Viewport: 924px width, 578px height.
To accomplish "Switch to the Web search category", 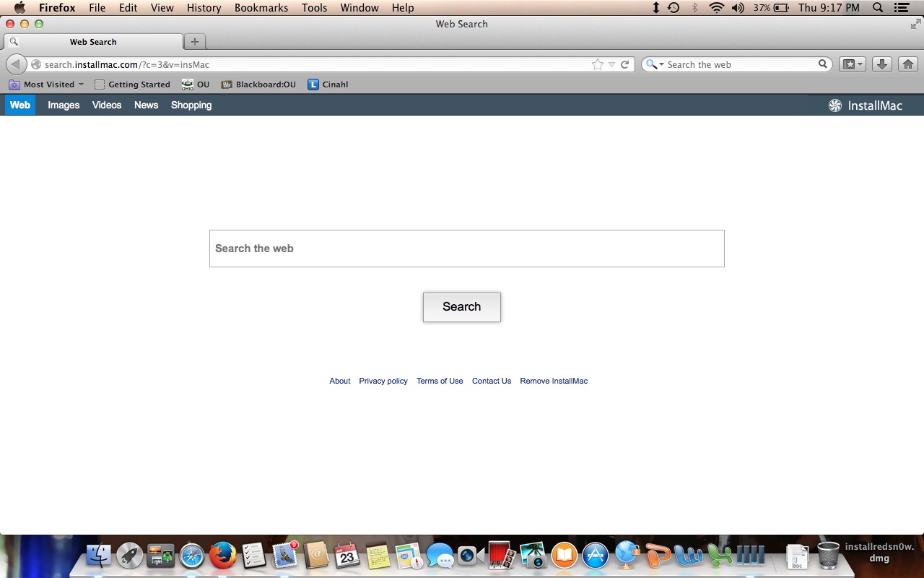I will click(x=20, y=105).
